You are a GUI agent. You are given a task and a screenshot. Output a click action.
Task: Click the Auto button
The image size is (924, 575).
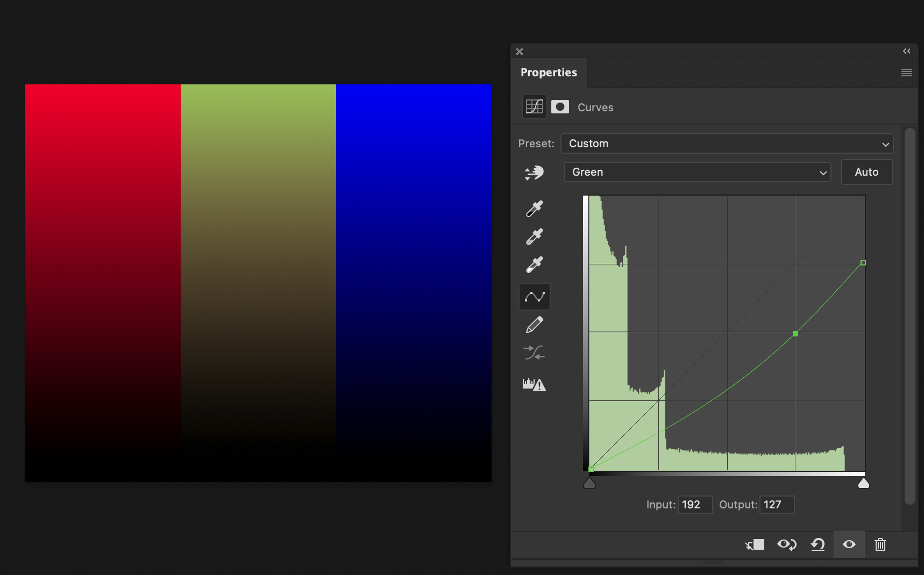[866, 172]
